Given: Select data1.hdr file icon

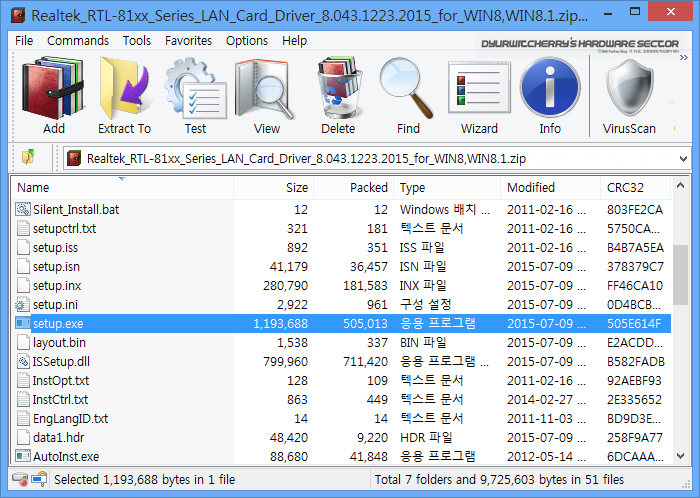Looking at the screenshot, I should [x=23, y=438].
